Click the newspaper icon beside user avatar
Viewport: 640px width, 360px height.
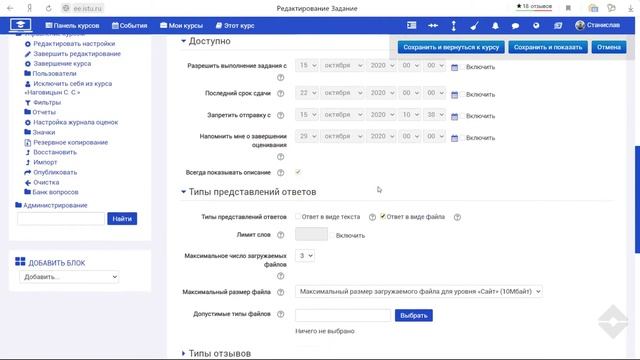pyautogui.click(x=558, y=26)
